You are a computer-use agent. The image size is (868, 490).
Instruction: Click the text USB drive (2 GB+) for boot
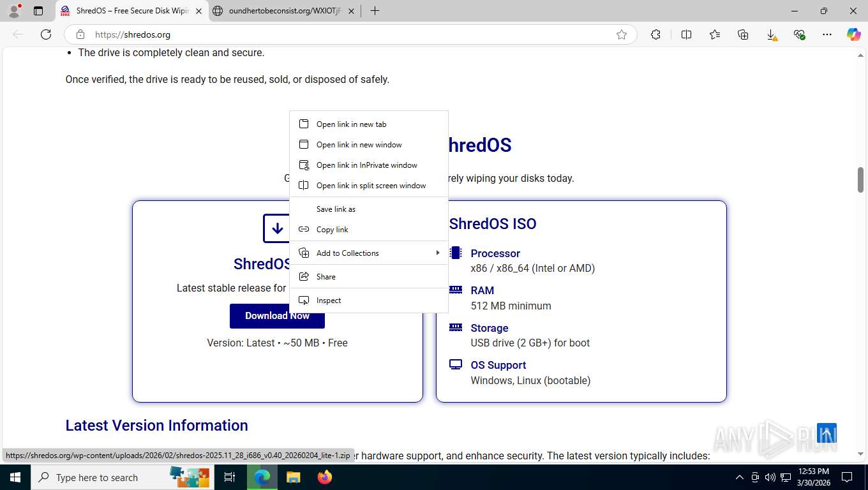coord(530,343)
